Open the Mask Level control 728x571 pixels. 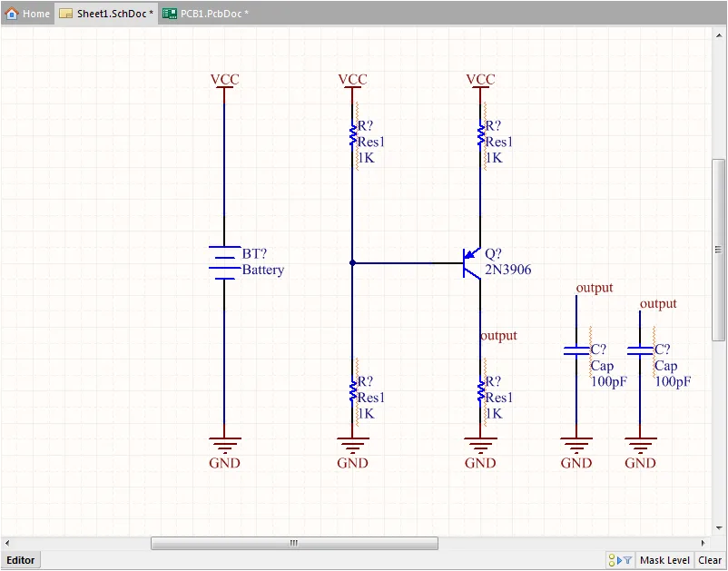(664, 560)
